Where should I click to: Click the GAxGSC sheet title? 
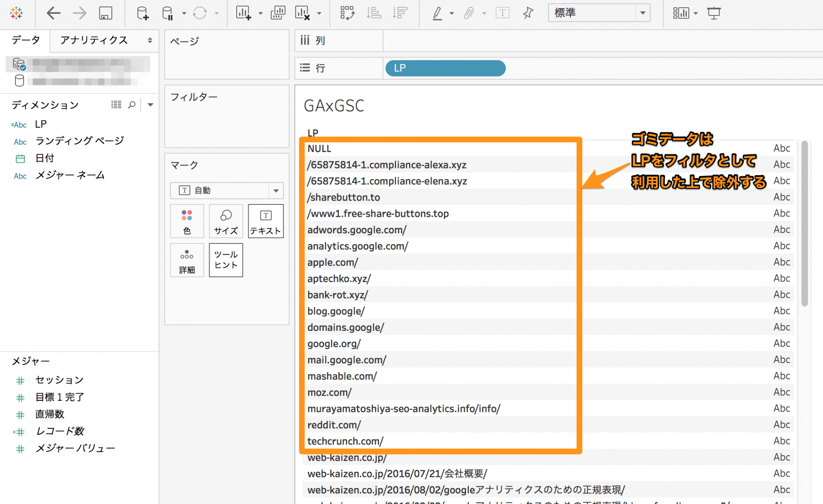click(x=334, y=106)
